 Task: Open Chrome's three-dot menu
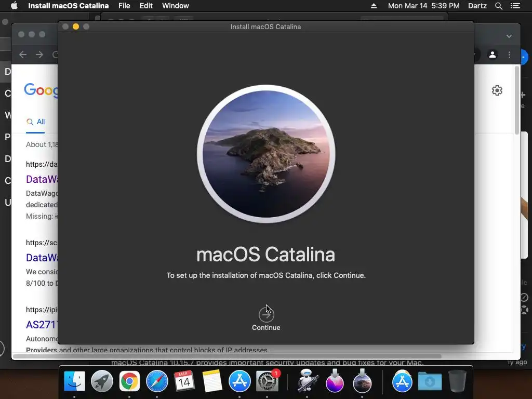pyautogui.click(x=509, y=55)
